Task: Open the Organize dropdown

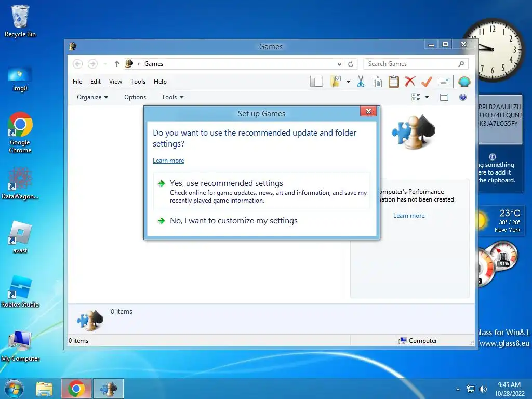Action: point(92,97)
